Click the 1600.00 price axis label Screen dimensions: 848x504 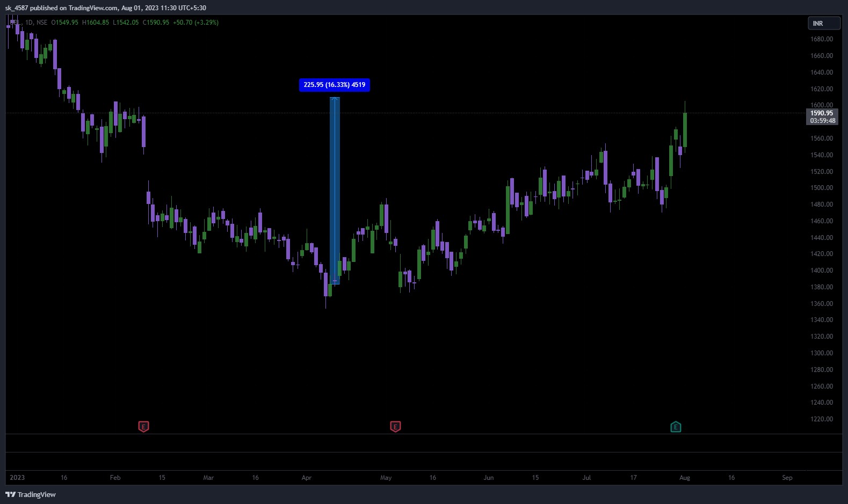click(822, 105)
